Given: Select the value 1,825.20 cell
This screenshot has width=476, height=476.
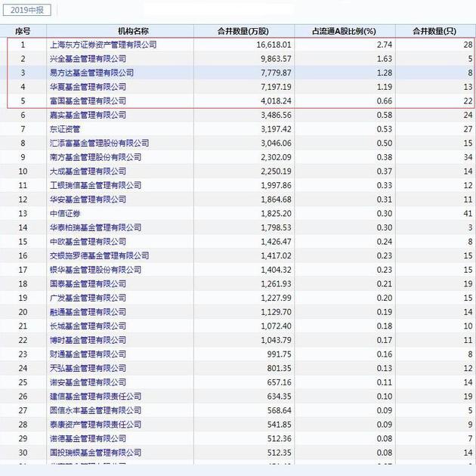Looking at the screenshot, I should pos(276,213).
